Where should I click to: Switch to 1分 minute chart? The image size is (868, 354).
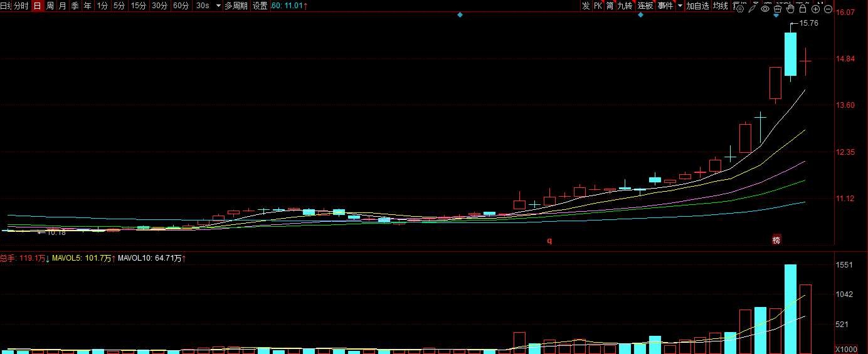[x=102, y=6]
